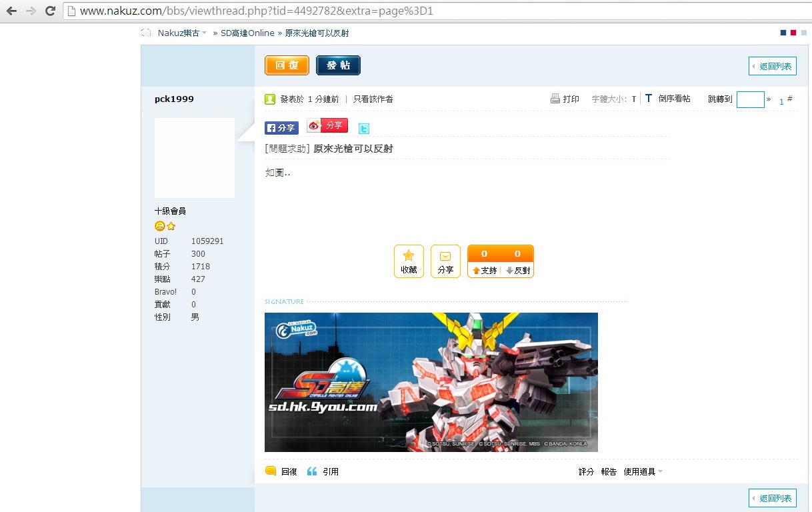The width and height of the screenshot is (812, 512).
Task: Click the blue 發帖 new post button
Action: [x=338, y=65]
